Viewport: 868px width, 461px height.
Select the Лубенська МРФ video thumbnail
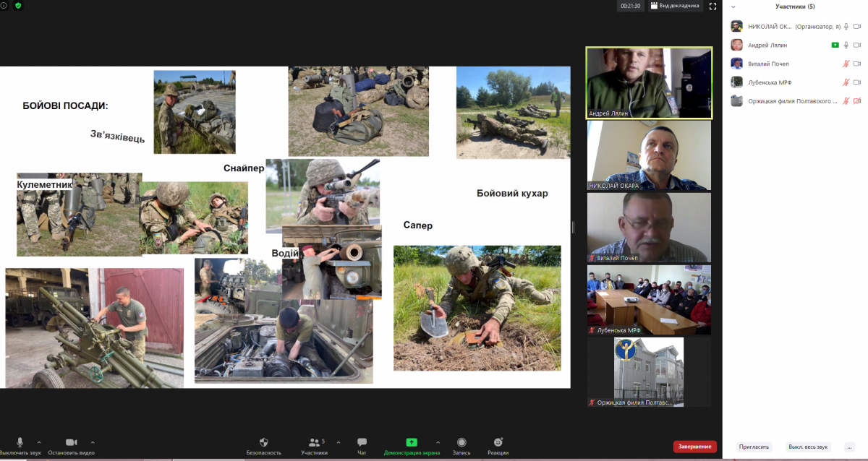pos(649,299)
